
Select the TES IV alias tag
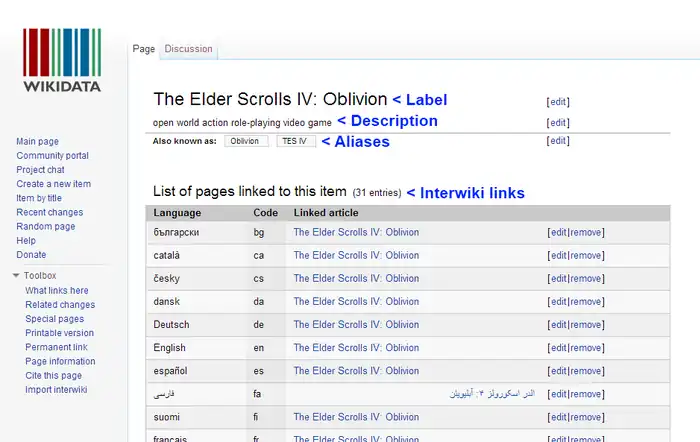coord(296,141)
